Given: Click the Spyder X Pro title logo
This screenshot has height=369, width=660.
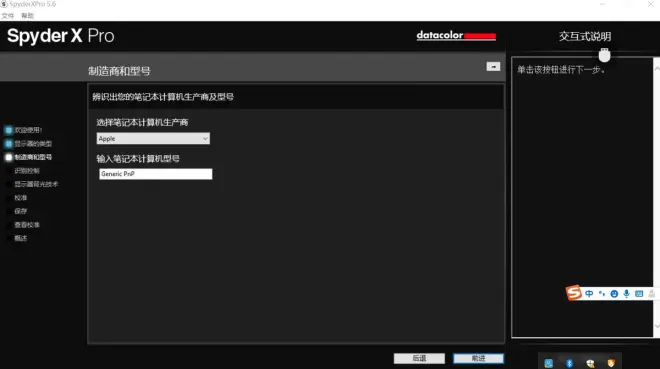Looking at the screenshot, I should (x=61, y=36).
